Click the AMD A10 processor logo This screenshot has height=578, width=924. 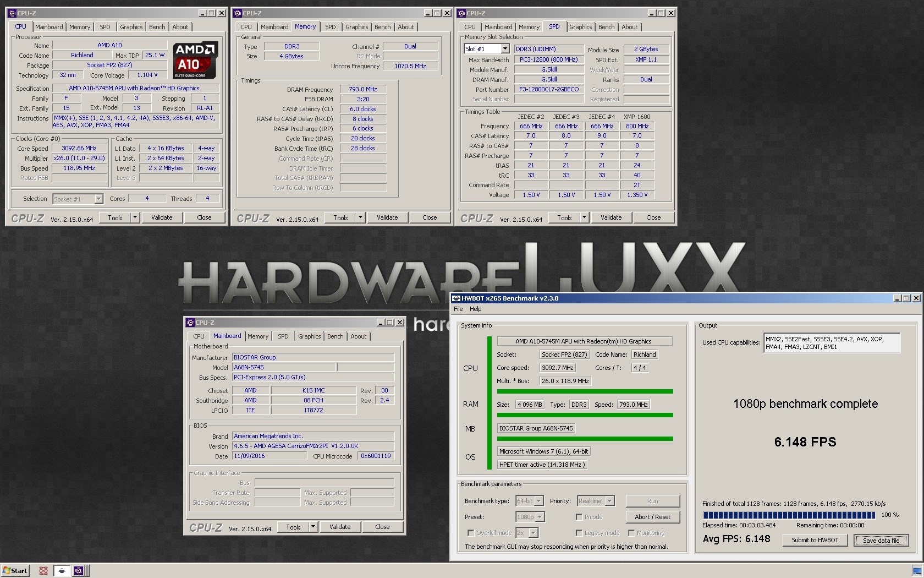(x=196, y=61)
